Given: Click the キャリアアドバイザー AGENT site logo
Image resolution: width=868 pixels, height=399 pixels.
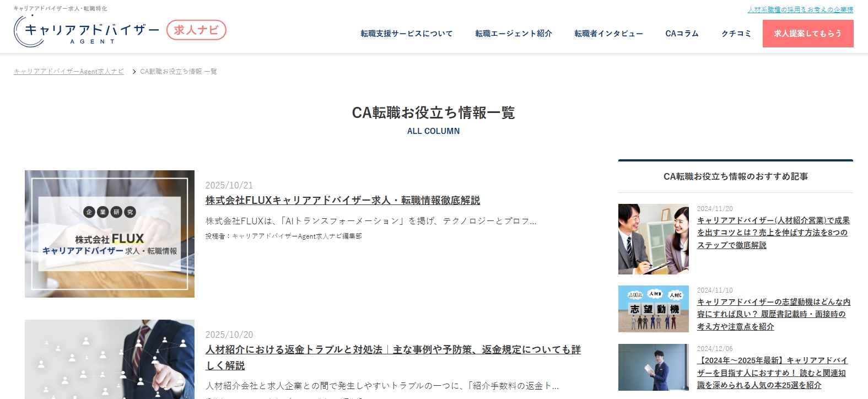Looking at the screenshot, I should point(87,31).
